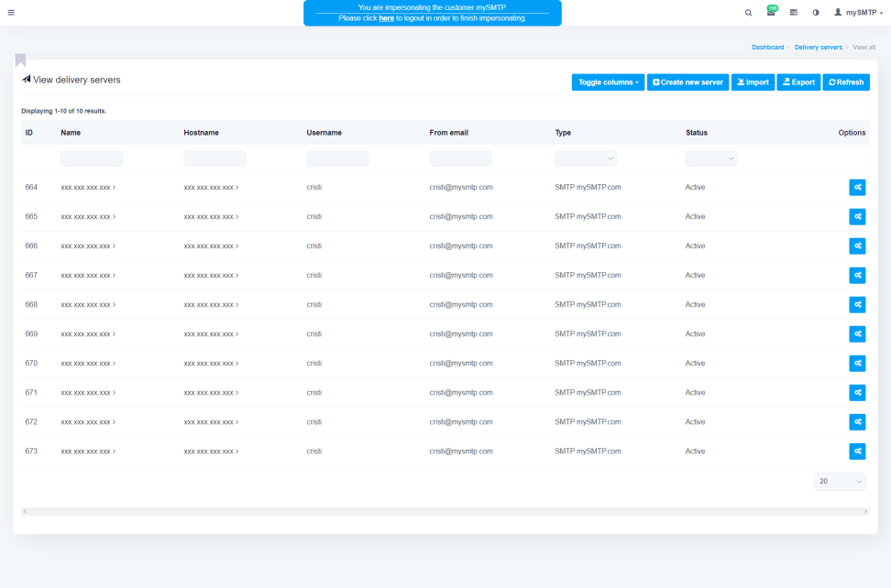
Task: Expand the Type filter dropdown
Action: click(585, 158)
